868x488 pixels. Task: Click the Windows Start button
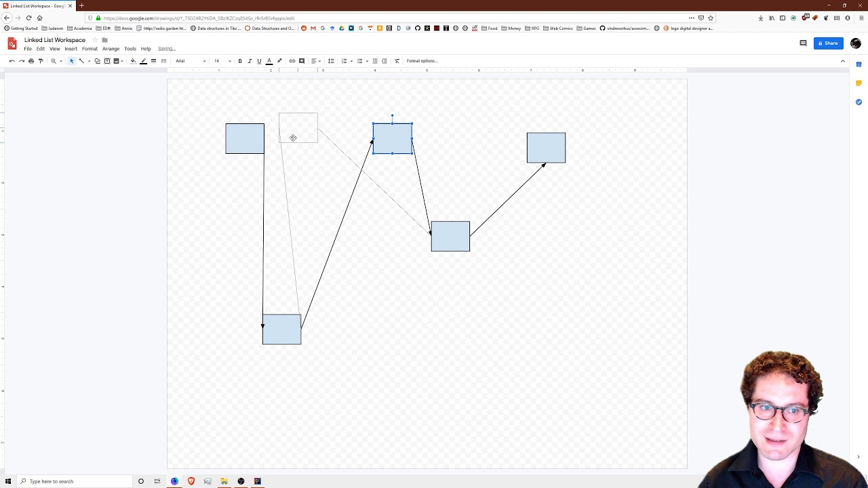8,481
